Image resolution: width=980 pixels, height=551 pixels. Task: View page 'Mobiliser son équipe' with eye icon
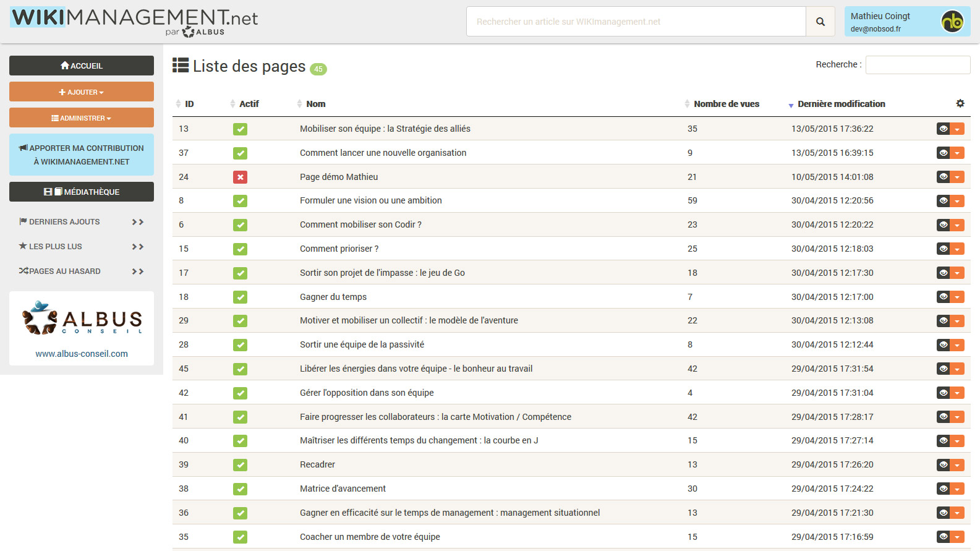point(943,129)
